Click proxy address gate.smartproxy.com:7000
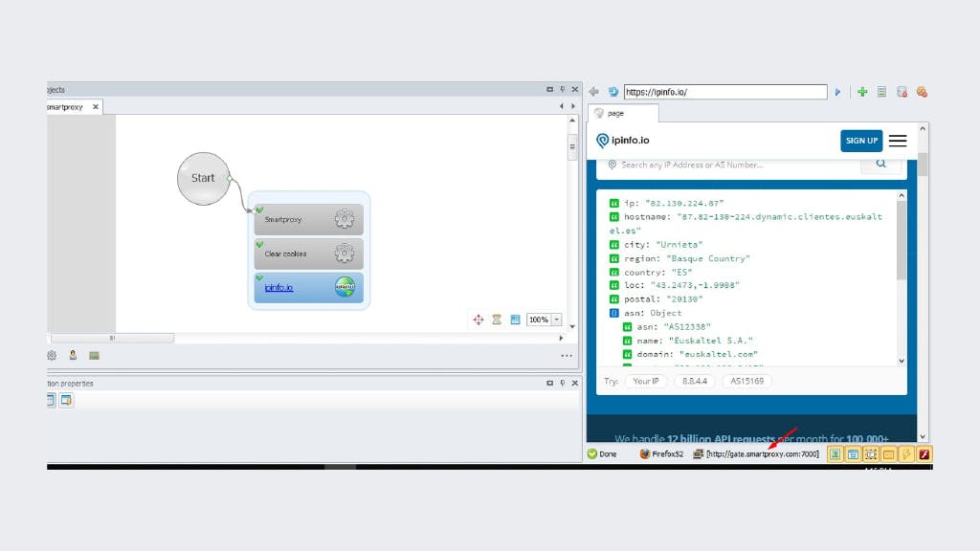The height and width of the screenshot is (551, 980). click(762, 454)
